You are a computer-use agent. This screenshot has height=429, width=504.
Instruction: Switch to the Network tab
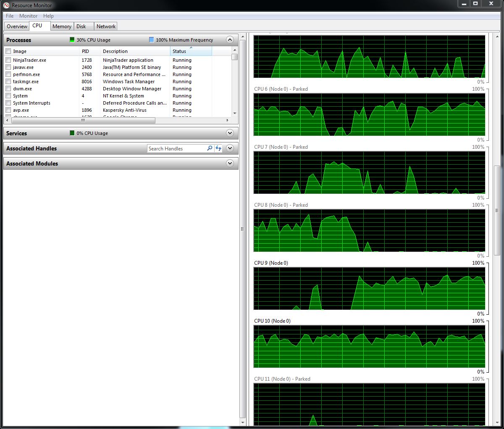(106, 26)
